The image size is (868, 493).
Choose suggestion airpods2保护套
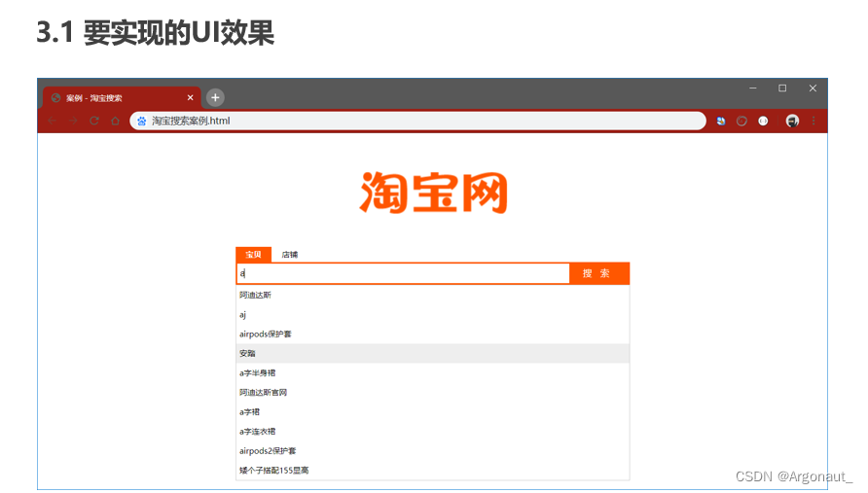tap(433, 451)
